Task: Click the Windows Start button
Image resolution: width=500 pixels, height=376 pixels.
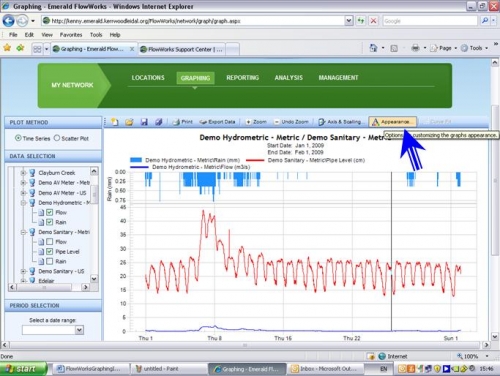Action: click(23, 369)
